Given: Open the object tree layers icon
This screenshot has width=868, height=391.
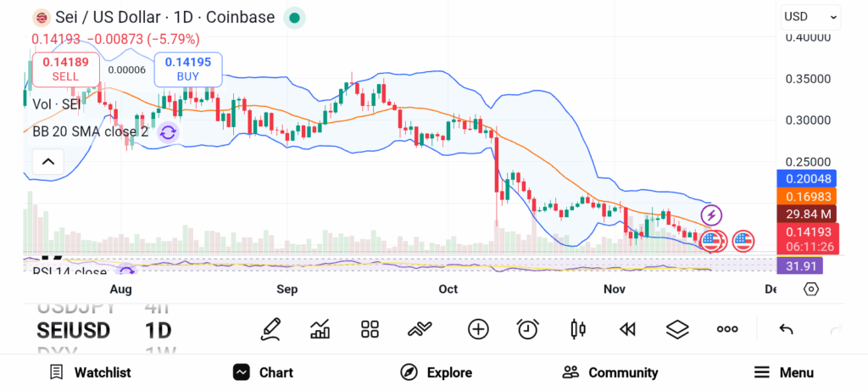Looking at the screenshot, I should (677, 329).
